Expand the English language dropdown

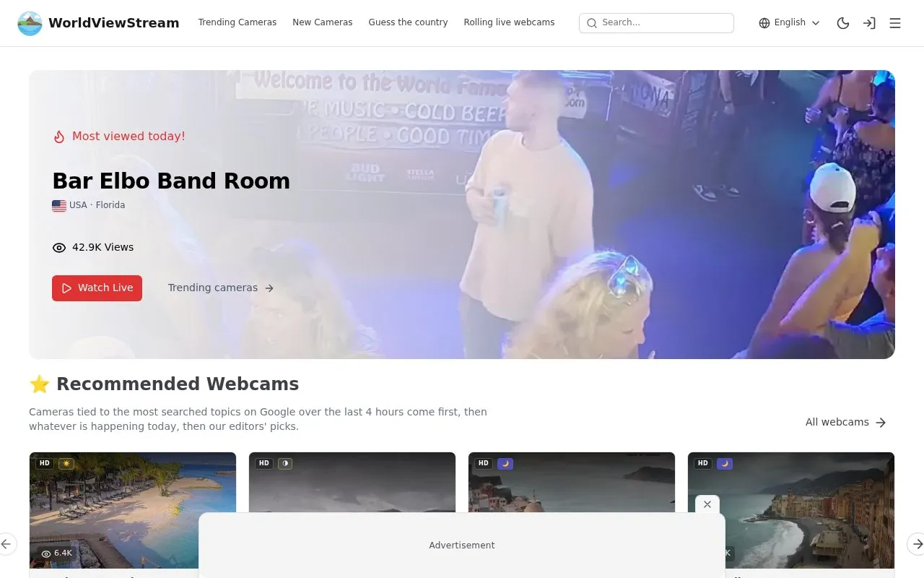tap(790, 23)
